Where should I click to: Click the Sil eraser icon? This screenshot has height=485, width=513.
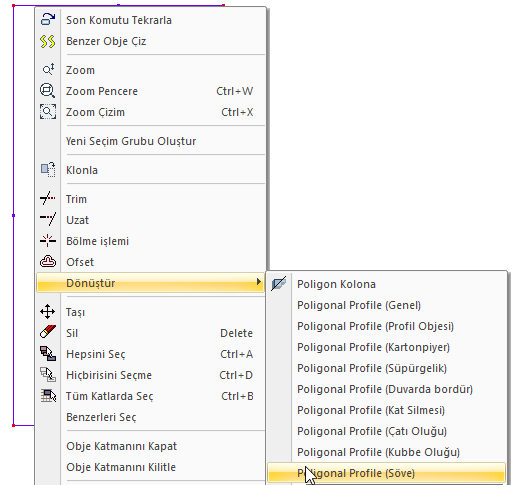coord(48,332)
